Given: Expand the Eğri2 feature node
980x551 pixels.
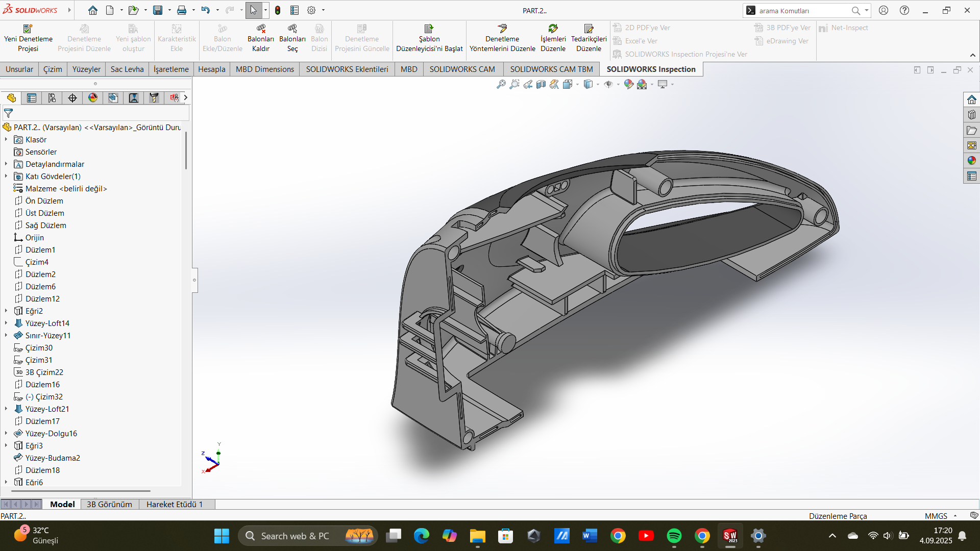Looking at the screenshot, I should click(x=6, y=311).
